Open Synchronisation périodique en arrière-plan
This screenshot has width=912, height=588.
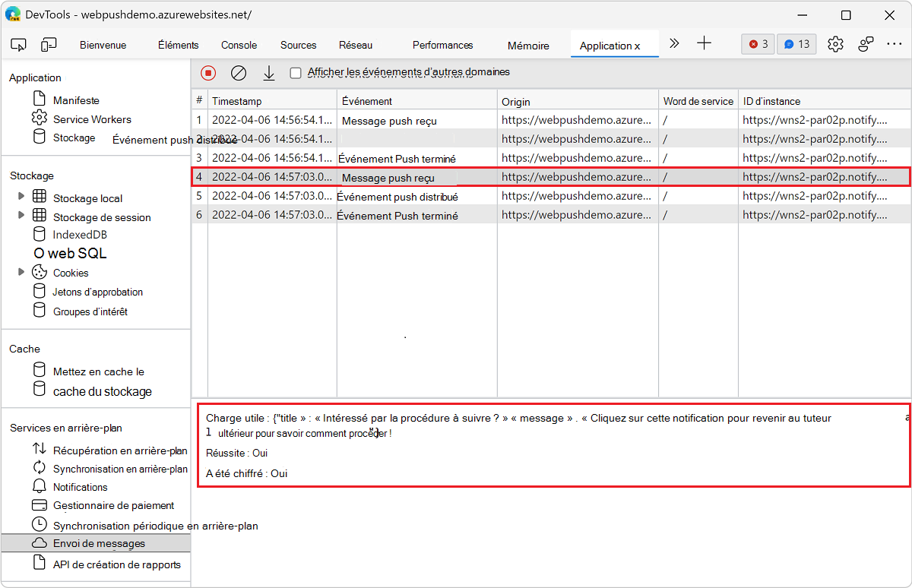(156, 526)
